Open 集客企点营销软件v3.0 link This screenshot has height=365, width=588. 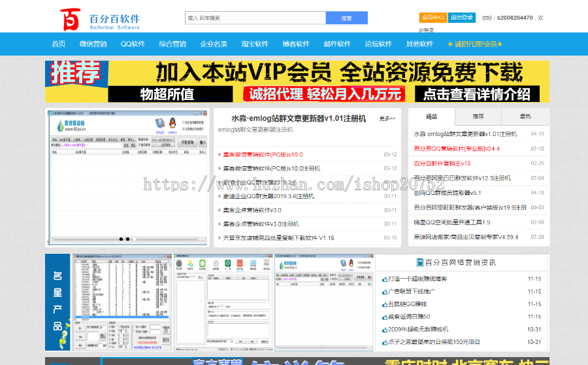click(x=252, y=210)
